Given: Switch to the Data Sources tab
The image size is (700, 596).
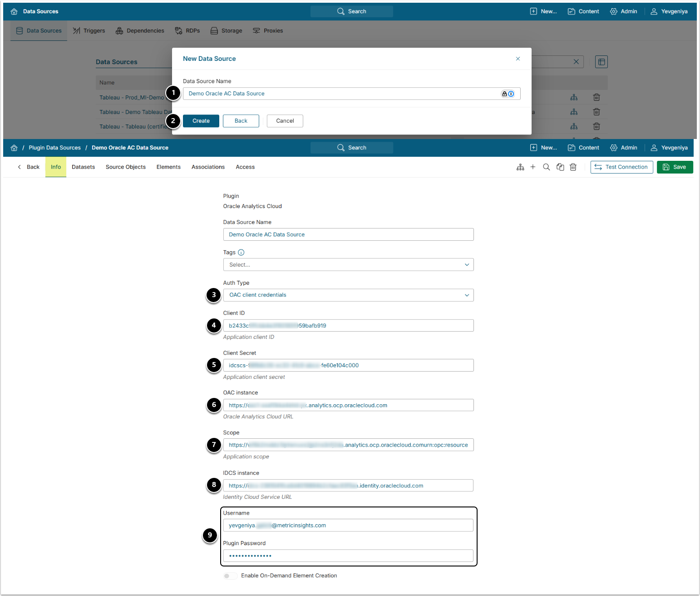Looking at the screenshot, I should click(x=39, y=31).
